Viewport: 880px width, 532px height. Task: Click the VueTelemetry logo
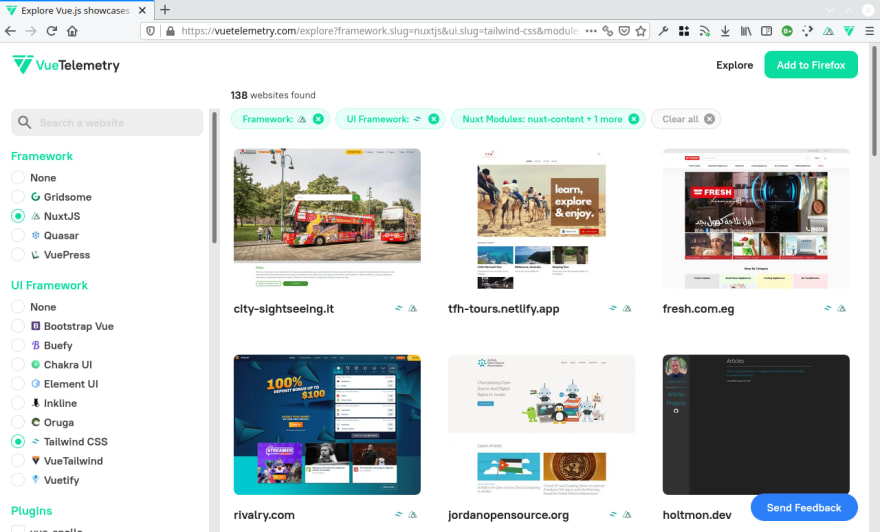[x=66, y=65]
